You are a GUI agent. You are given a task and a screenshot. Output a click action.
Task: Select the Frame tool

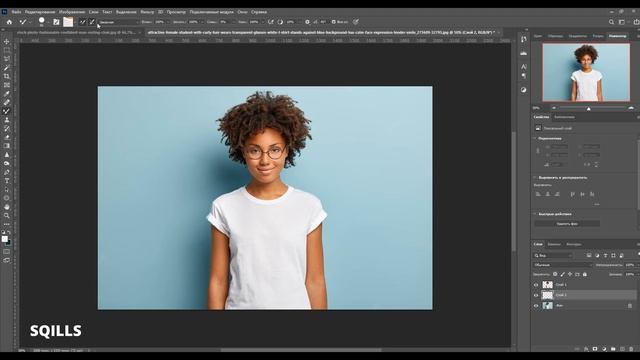(x=7, y=85)
